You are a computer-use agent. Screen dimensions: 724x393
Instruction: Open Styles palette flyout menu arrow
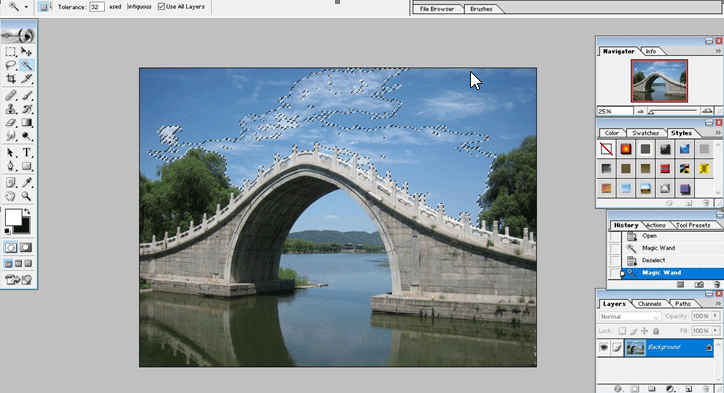718,133
